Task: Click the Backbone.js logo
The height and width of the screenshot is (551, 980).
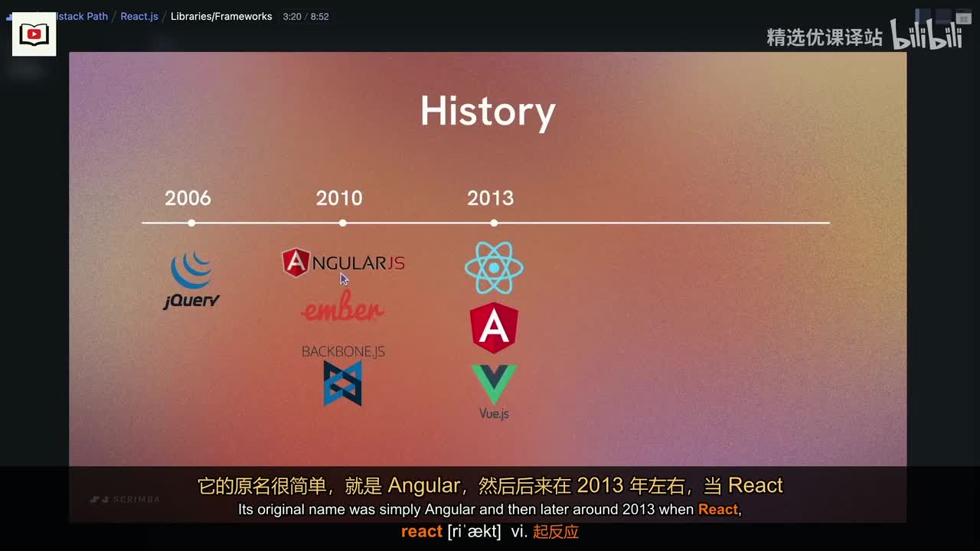Action: [x=343, y=375]
